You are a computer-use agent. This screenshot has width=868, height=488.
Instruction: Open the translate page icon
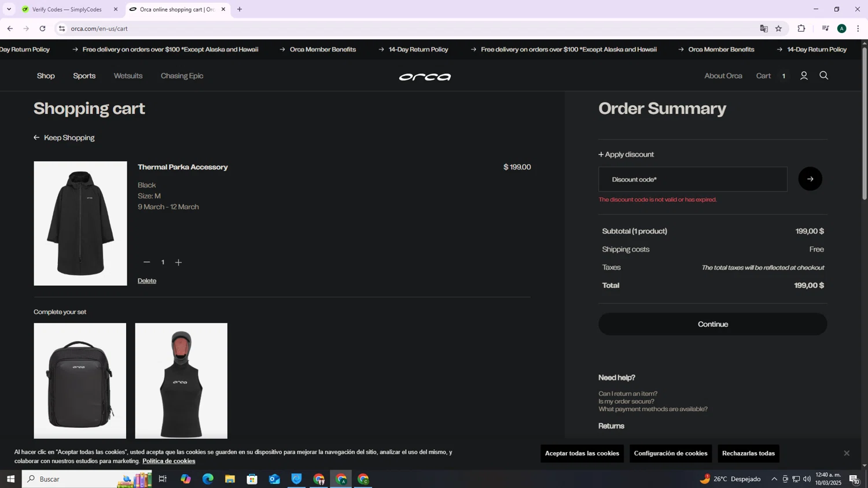[x=764, y=28]
